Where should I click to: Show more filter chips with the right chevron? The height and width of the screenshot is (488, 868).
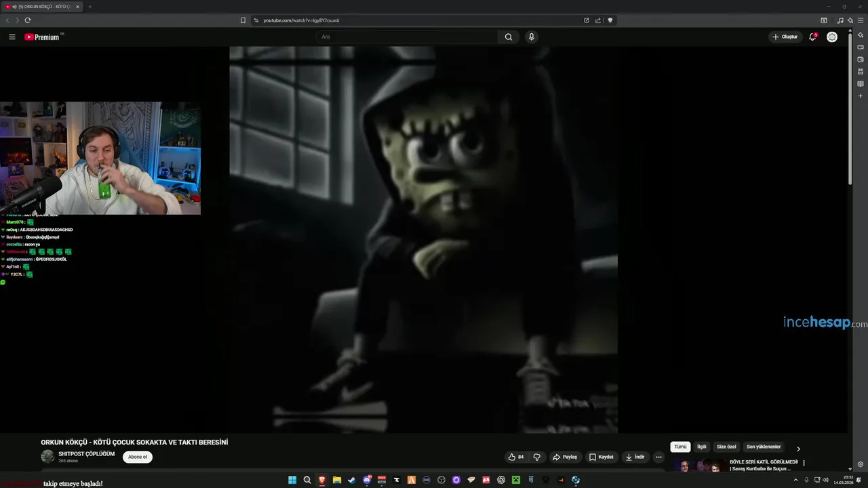tap(798, 449)
